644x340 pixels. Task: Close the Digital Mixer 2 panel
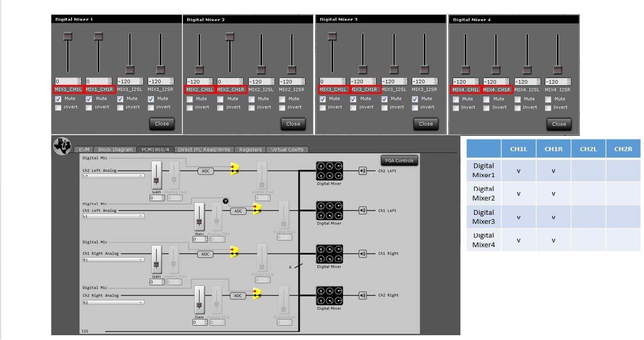[293, 124]
